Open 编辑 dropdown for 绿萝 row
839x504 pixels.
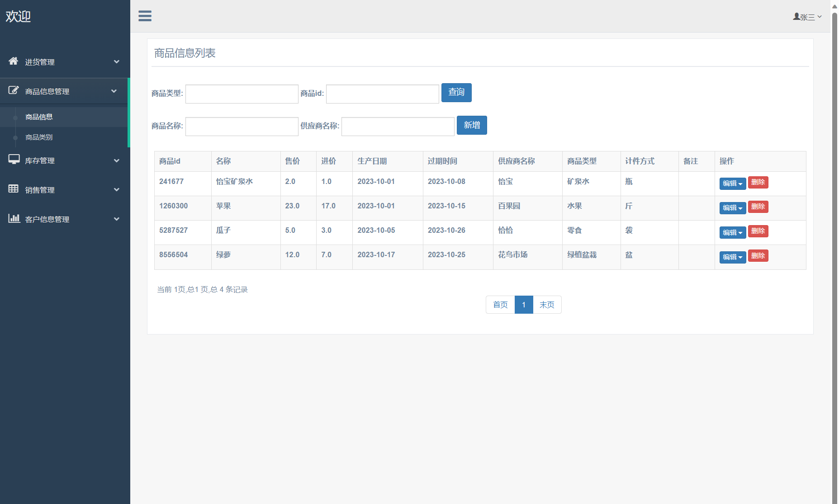tap(732, 257)
